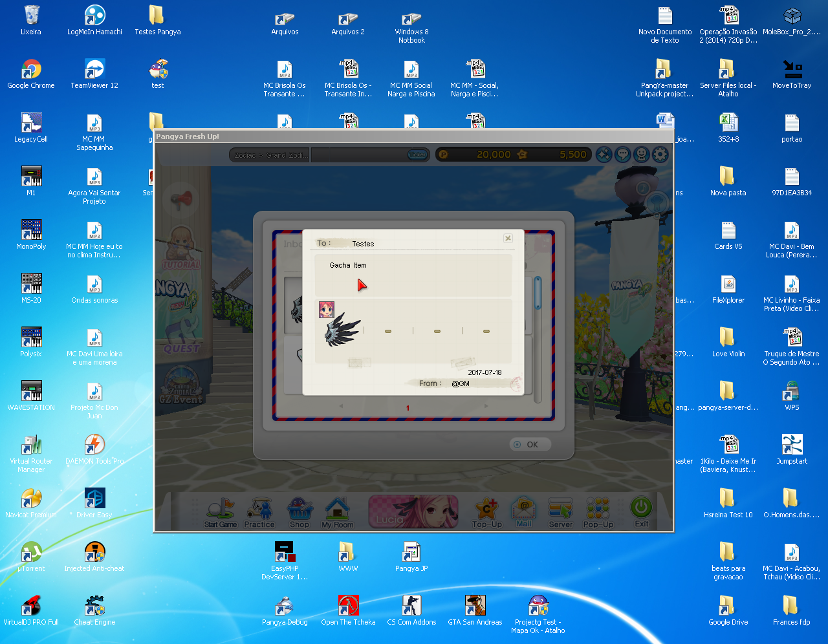828x644 pixels.
Task: Click the Zodiac > Grand Zodi... location label
Action: [x=270, y=155]
